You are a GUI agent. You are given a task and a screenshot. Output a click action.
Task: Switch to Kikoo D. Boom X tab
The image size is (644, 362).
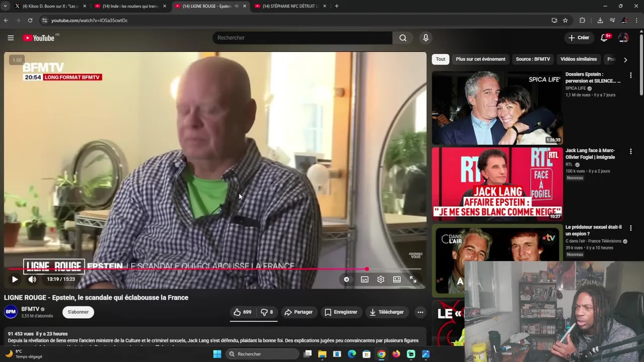coord(50,6)
